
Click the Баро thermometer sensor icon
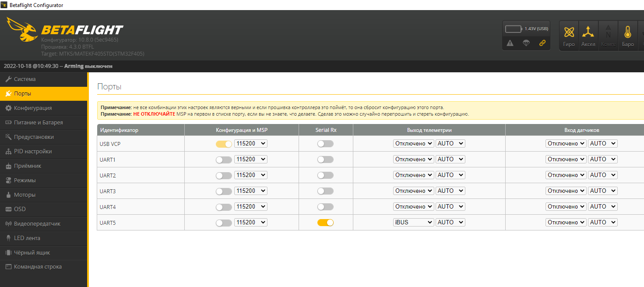(x=628, y=32)
